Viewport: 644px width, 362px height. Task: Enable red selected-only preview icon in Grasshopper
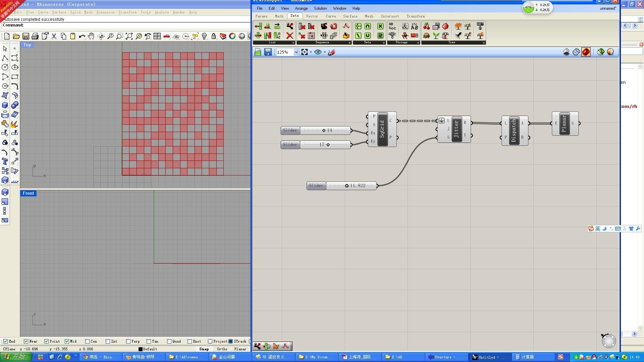pyautogui.click(x=586, y=52)
